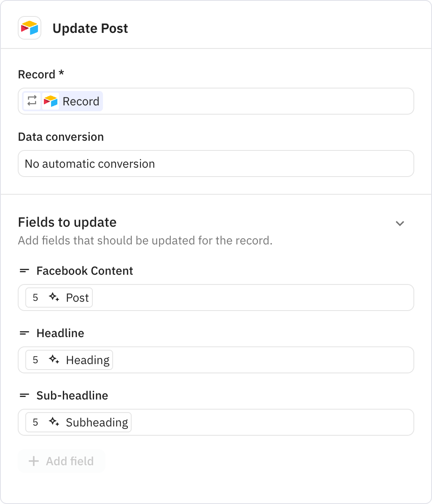Click the Facebook Content input field
Image resolution: width=432 pixels, height=504 pixels.
pyautogui.click(x=253, y=298)
